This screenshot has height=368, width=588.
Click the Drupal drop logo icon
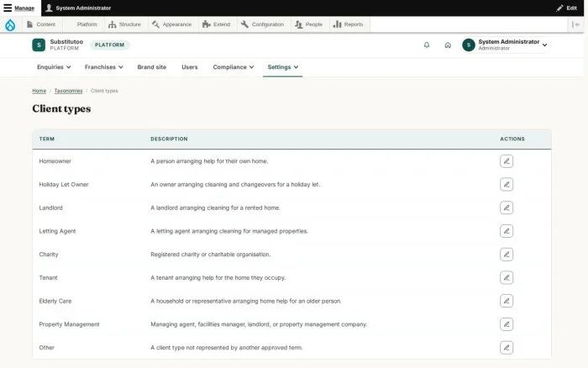point(10,24)
